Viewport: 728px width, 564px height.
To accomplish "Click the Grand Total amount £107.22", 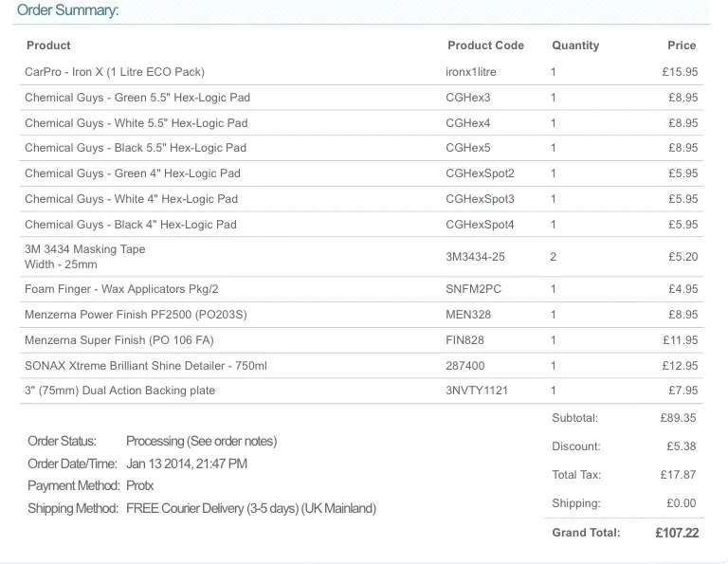I will [x=677, y=533].
